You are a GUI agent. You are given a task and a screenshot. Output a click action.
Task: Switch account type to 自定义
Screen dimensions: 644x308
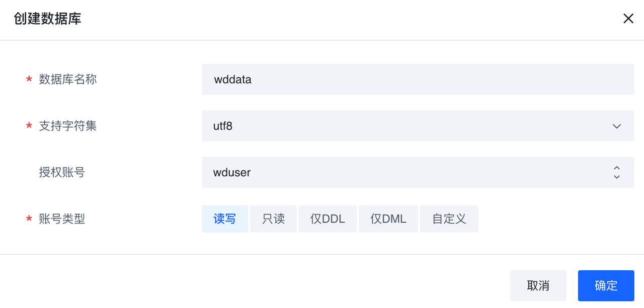449,219
